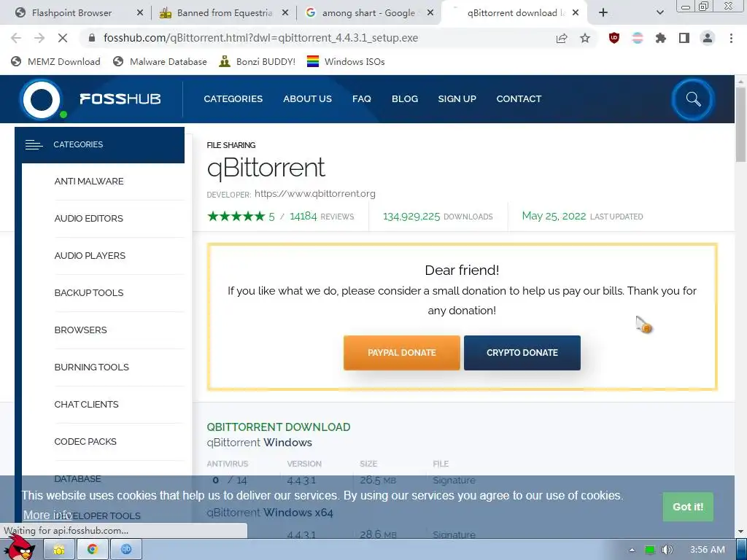This screenshot has width=747, height=560.
Task: Open the tab search dropdown chevron
Action: pos(659,13)
